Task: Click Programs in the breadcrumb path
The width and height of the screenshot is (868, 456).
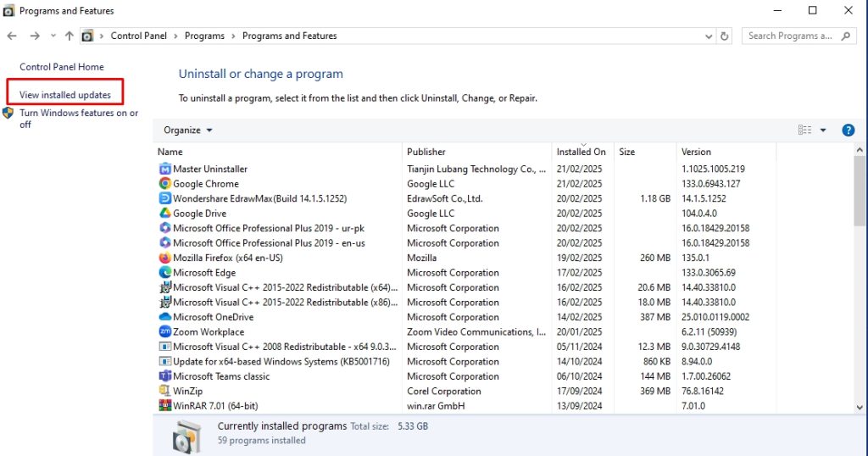Action: (204, 36)
